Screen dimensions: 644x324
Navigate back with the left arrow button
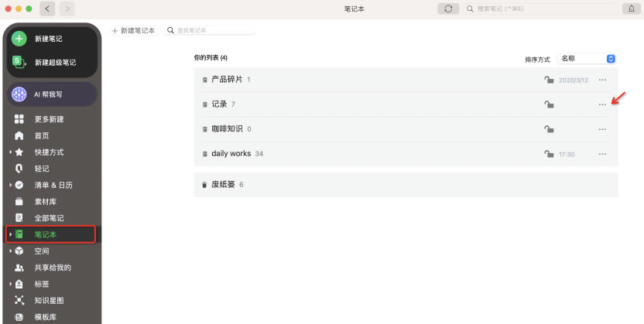pyautogui.click(x=48, y=9)
